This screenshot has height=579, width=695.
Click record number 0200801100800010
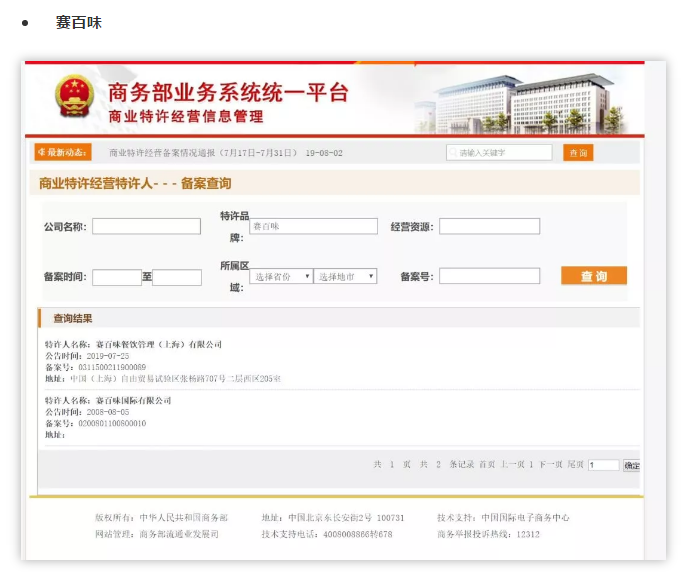click(x=112, y=423)
